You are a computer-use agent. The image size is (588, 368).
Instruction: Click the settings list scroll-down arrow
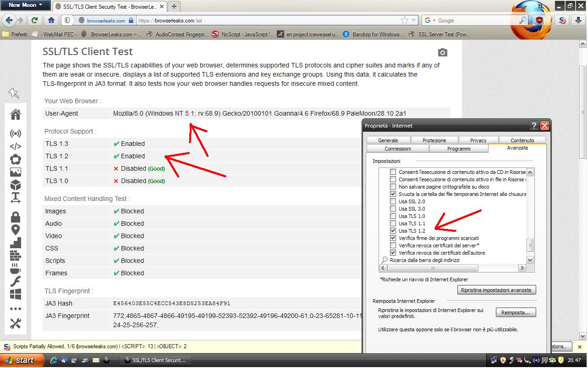click(x=530, y=260)
